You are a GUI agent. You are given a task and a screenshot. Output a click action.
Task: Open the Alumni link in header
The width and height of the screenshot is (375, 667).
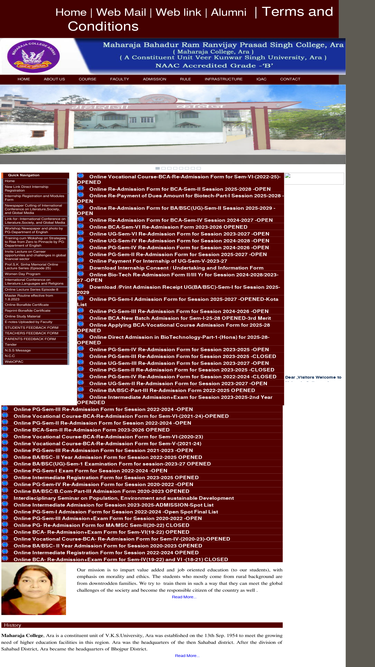tap(228, 12)
